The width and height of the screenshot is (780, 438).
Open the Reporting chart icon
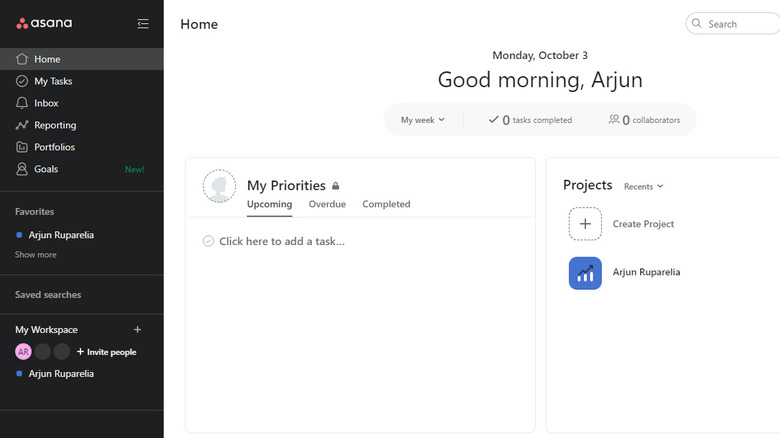coord(23,125)
